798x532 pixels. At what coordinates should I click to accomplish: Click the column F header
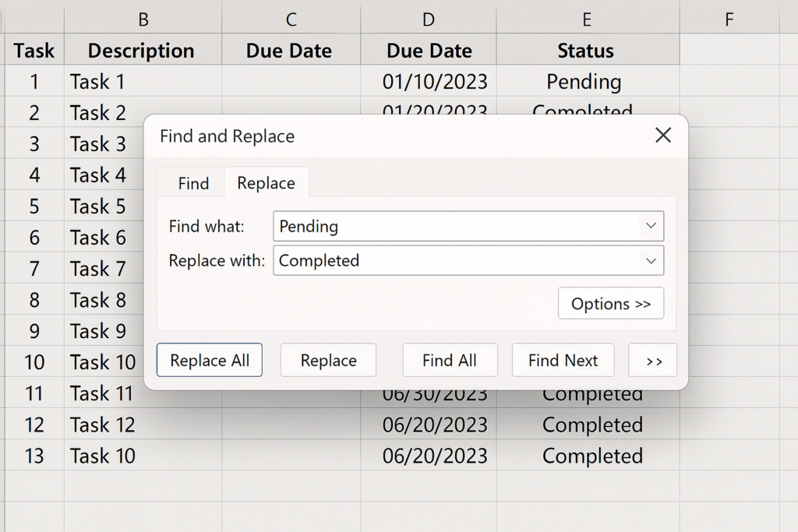pyautogui.click(x=729, y=20)
